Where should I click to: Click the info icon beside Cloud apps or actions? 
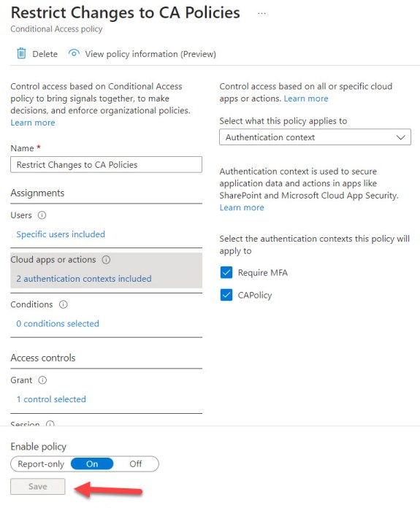pos(106,260)
